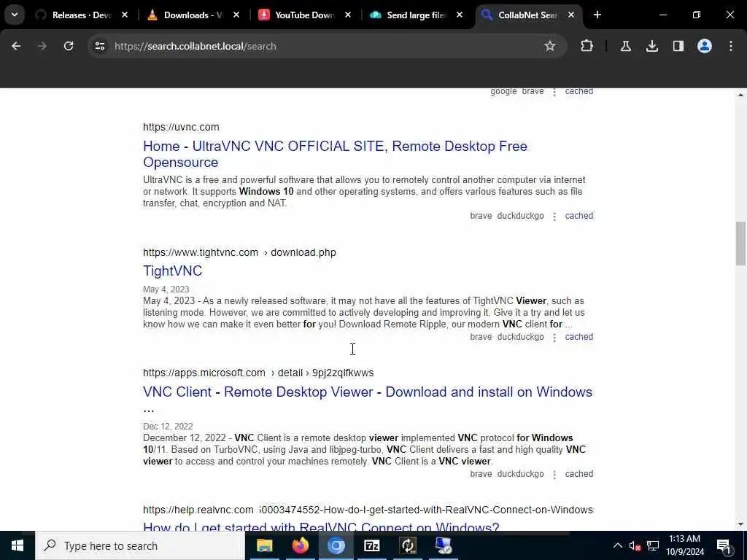This screenshot has height=560, width=747.
Task: Click scrollbar up arrow
Action: [740, 95]
